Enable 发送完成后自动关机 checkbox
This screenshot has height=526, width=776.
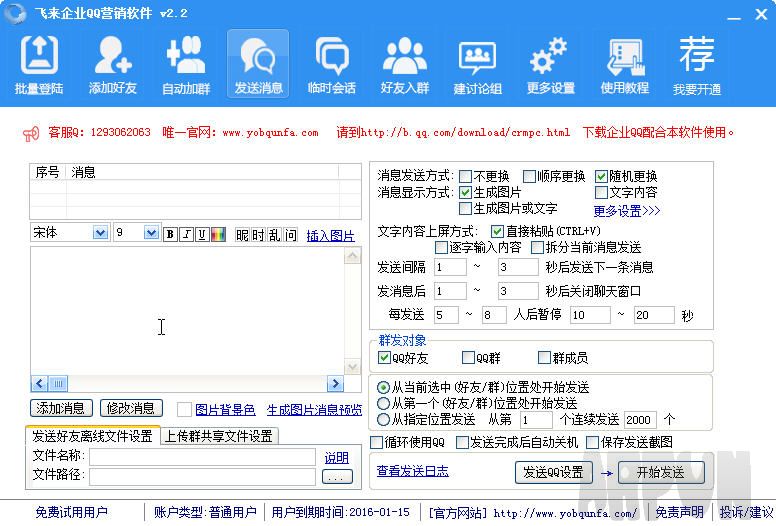click(462, 442)
